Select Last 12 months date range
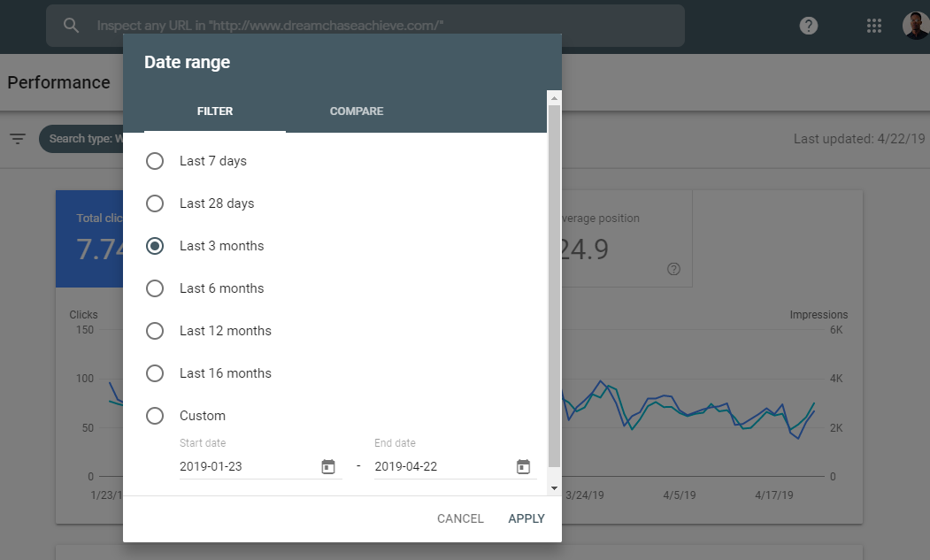The height and width of the screenshot is (560, 930). pos(155,331)
